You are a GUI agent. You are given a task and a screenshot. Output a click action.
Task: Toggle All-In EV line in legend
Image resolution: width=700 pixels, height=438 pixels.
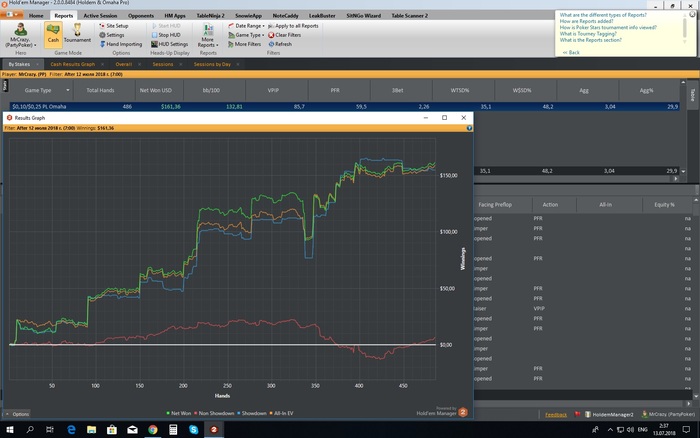coord(281,413)
